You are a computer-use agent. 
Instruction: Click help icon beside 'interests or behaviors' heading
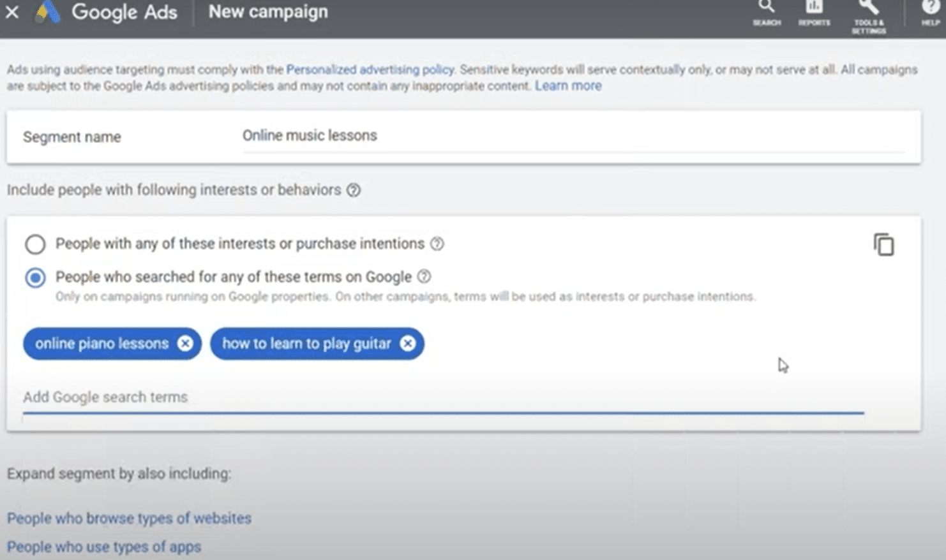pyautogui.click(x=354, y=190)
